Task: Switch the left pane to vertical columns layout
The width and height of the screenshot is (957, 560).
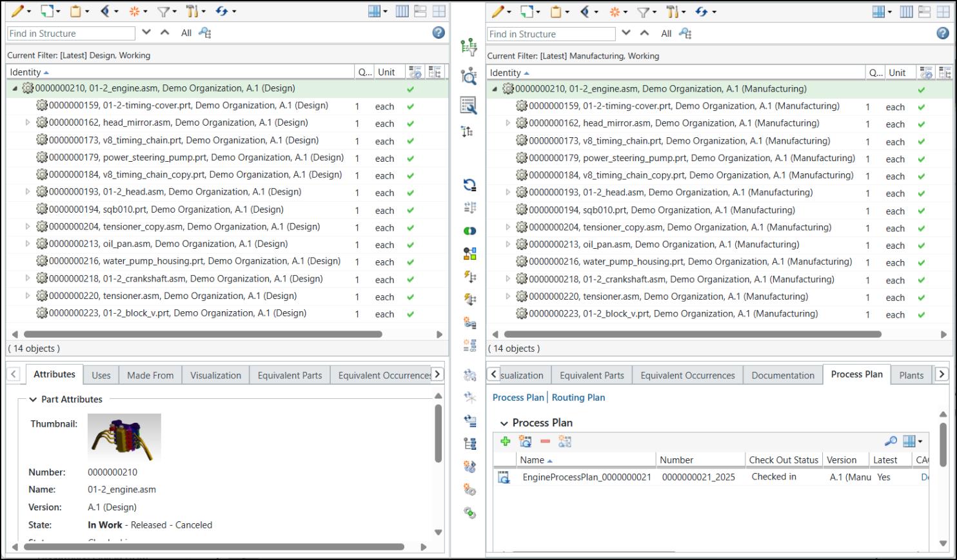Action: click(x=402, y=11)
